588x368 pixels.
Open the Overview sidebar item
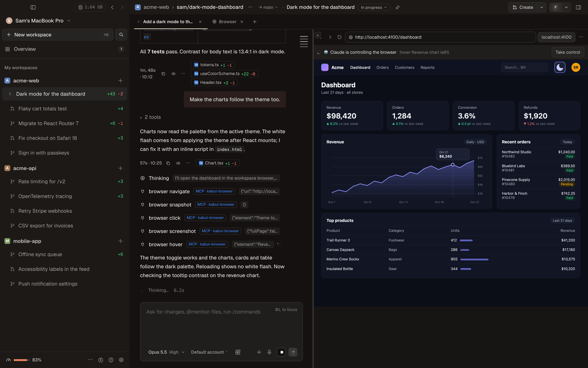coord(65,49)
